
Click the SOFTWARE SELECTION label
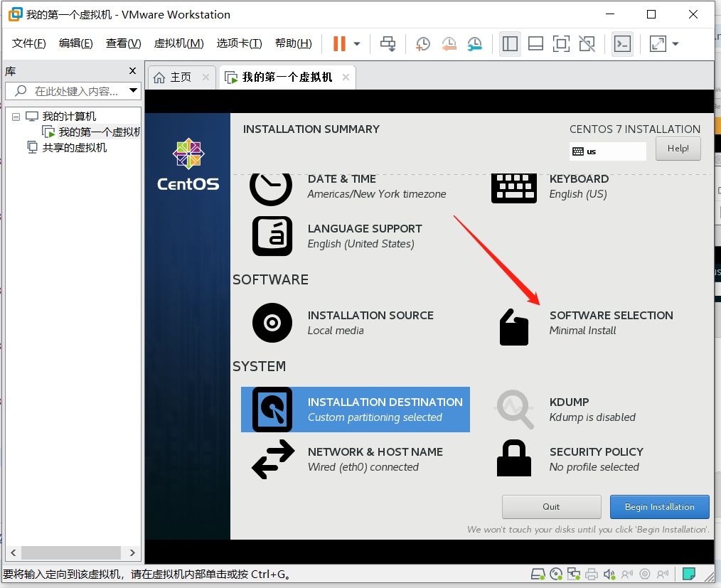tap(611, 316)
